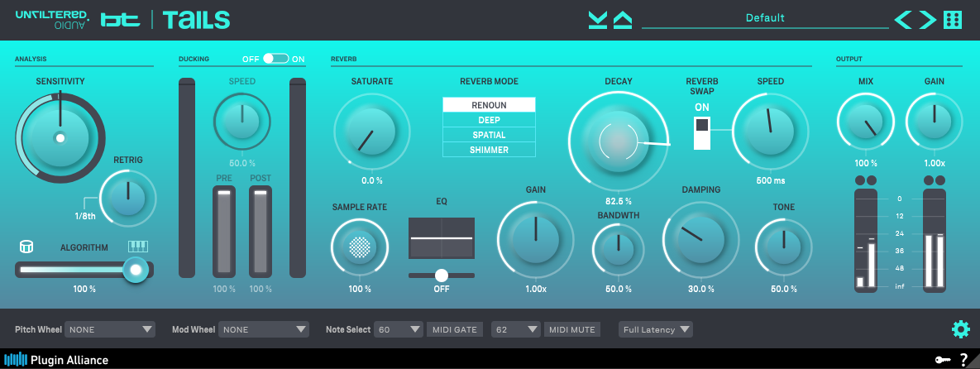Select DEEP reverb mode
Image resolution: width=980 pixels, height=369 pixels.
coord(489,120)
